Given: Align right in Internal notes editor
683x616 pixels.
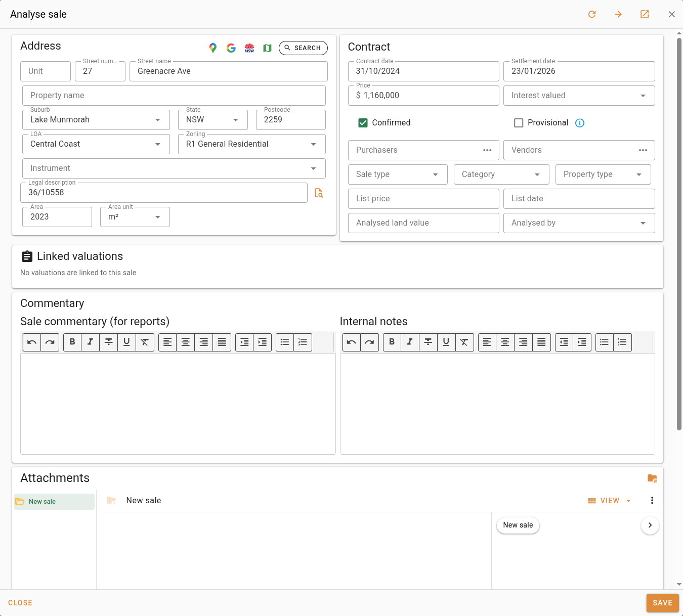Looking at the screenshot, I should [523, 342].
